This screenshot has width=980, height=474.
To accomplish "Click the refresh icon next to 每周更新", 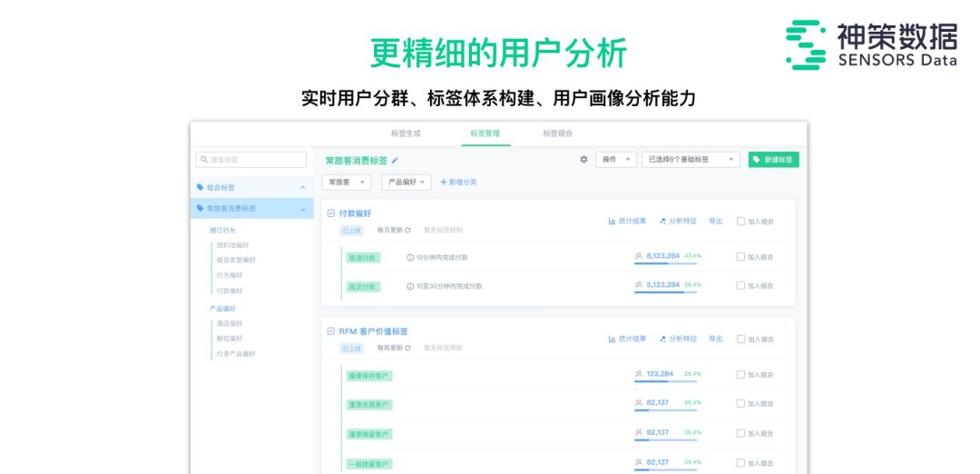I will [x=408, y=348].
